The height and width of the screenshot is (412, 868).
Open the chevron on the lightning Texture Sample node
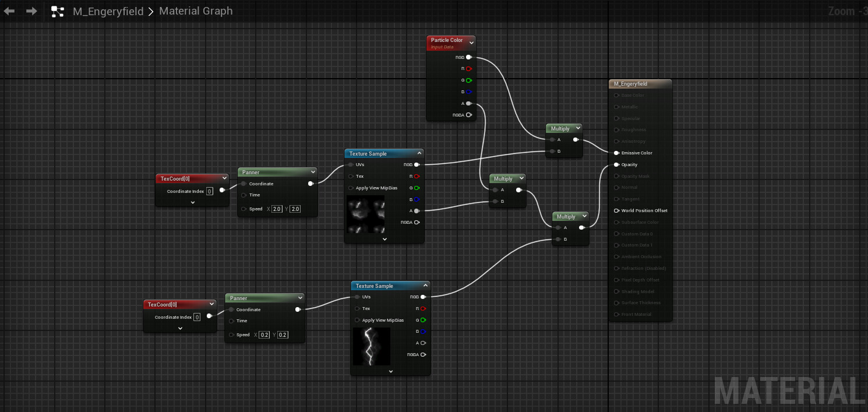point(426,286)
